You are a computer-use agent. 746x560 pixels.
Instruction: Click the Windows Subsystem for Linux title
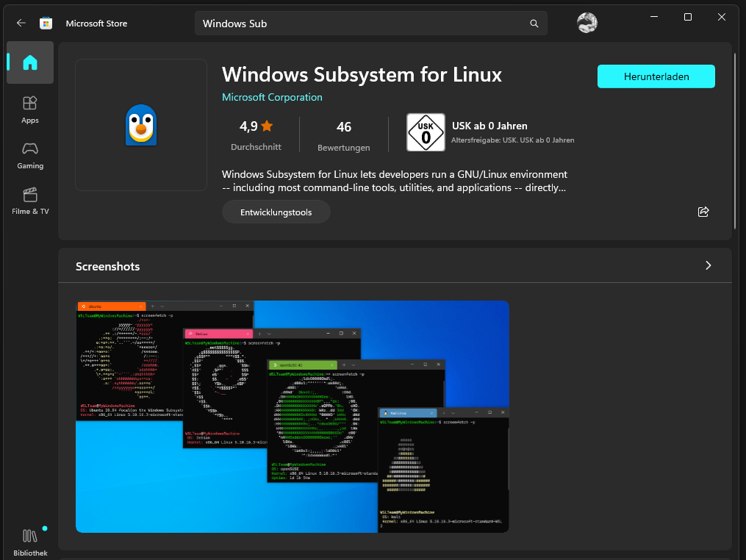tap(362, 75)
